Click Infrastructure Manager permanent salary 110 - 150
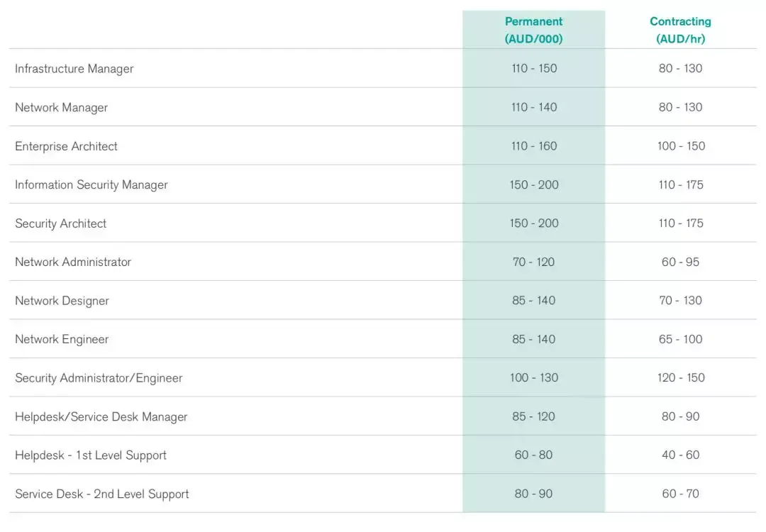This screenshot has width=766, height=532. [534, 69]
